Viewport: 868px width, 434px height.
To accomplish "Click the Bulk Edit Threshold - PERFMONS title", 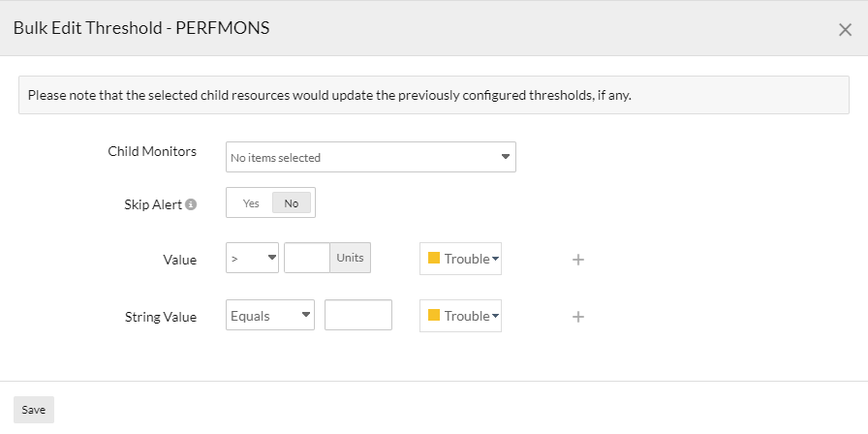I will click(141, 28).
